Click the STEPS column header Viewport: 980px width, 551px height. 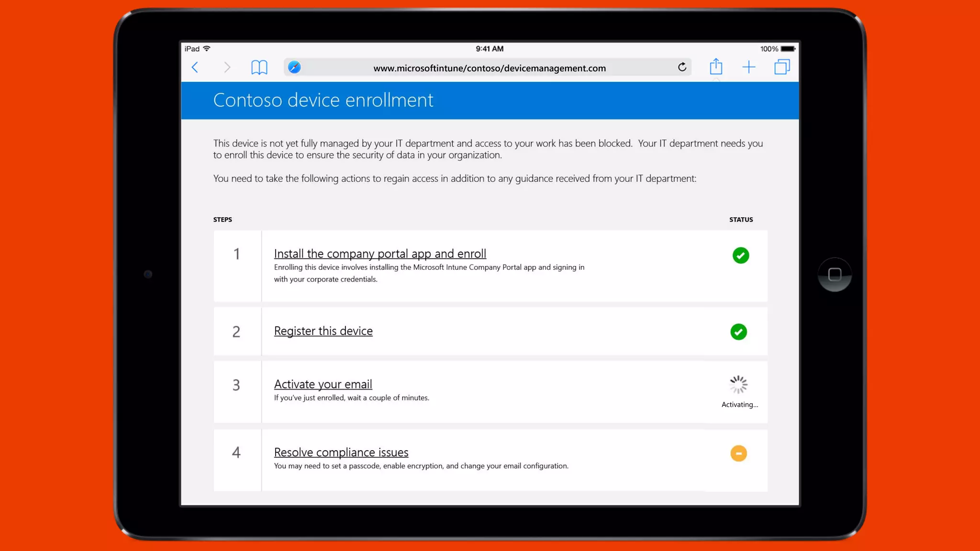(223, 220)
